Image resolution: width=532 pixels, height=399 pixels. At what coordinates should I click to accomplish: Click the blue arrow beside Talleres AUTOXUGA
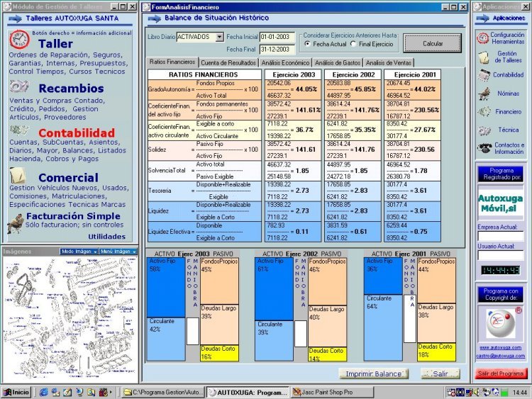[x=15, y=18]
